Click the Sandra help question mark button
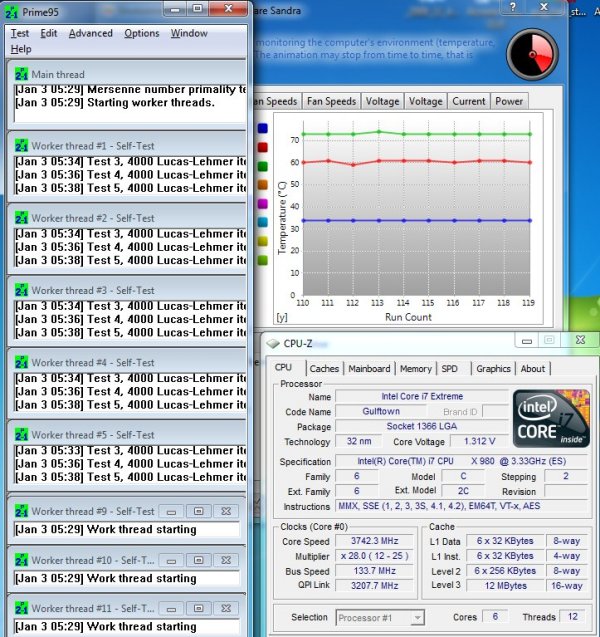The image size is (600, 637). pyautogui.click(x=513, y=7)
